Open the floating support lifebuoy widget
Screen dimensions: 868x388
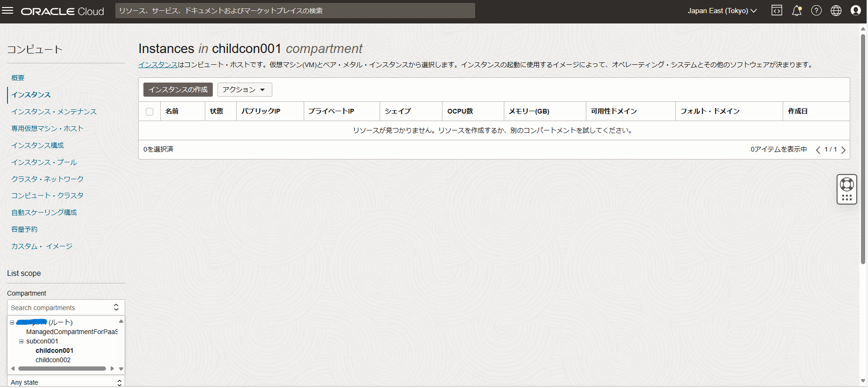pyautogui.click(x=847, y=189)
